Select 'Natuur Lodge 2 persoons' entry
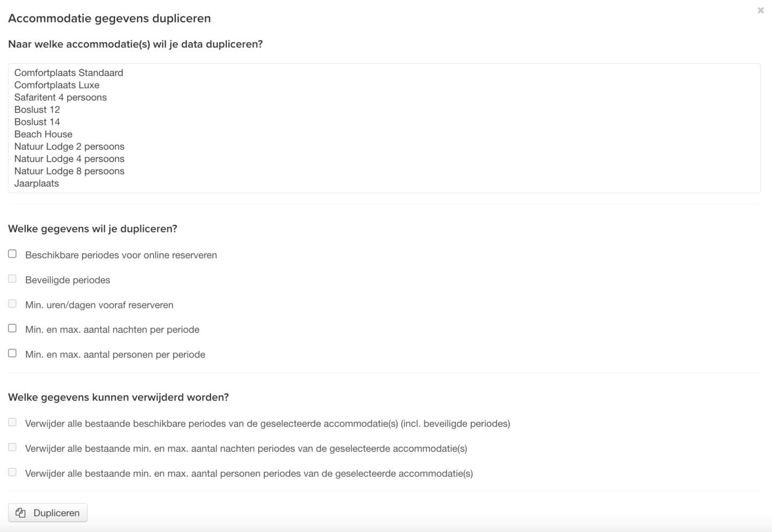 69,147
